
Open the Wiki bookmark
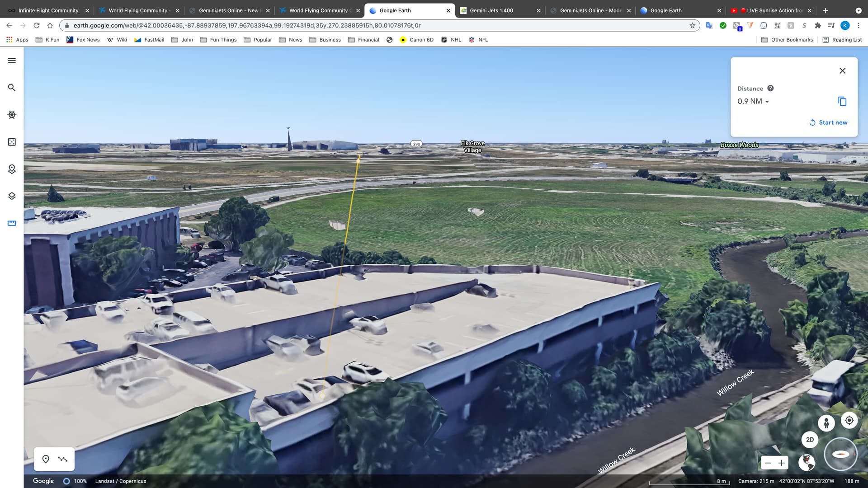[117, 40]
